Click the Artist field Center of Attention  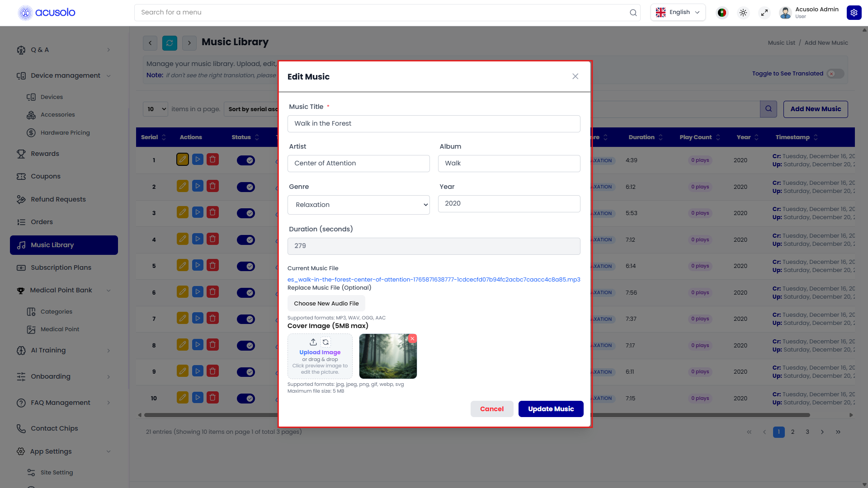tap(359, 163)
